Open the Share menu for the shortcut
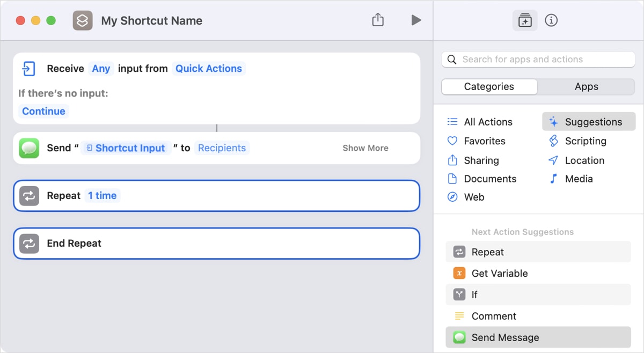 pyautogui.click(x=377, y=19)
